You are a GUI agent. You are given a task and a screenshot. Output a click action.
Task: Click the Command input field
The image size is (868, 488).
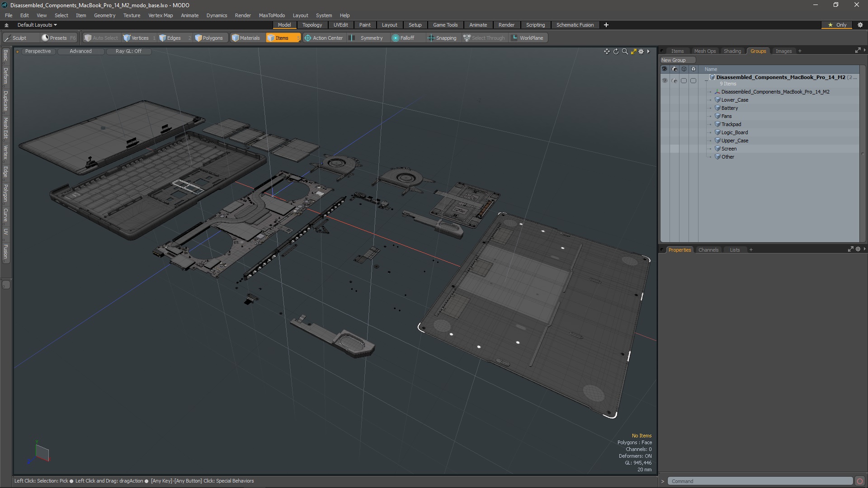759,481
